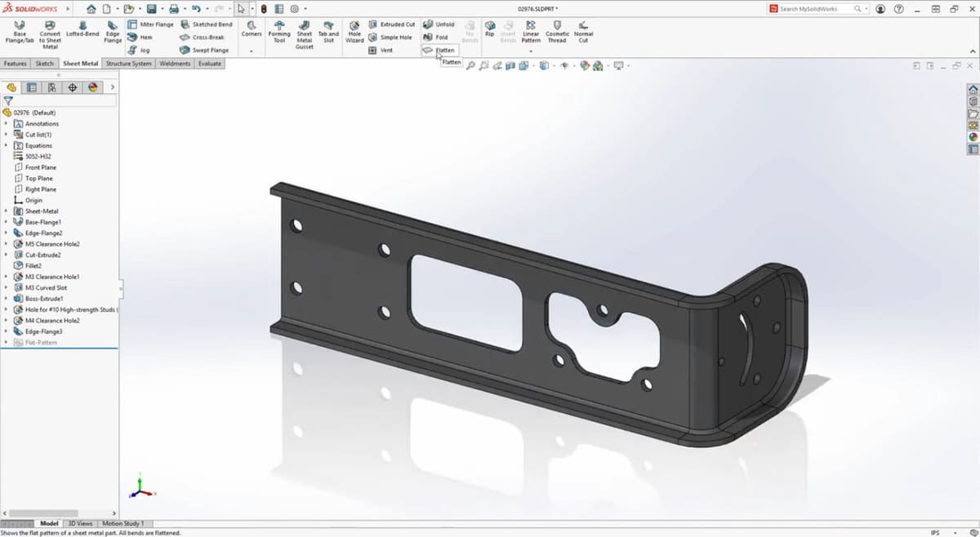Switch to the Structure System tab

coord(128,64)
